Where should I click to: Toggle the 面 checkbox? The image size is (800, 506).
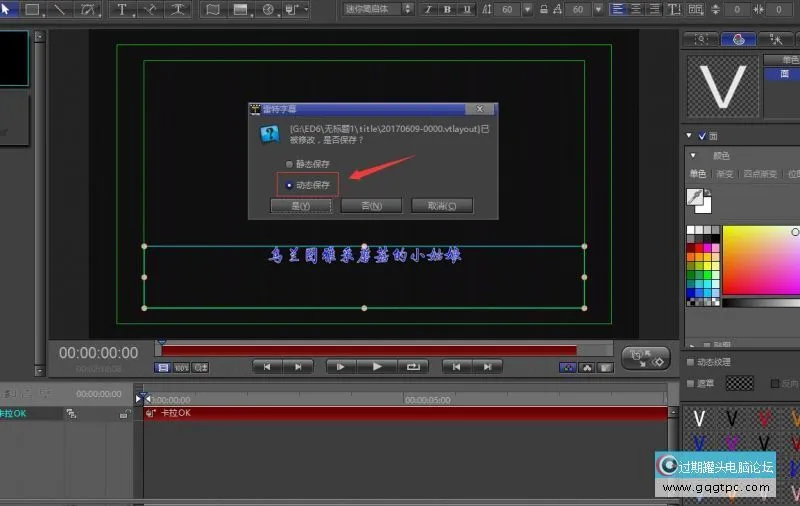tap(702, 136)
